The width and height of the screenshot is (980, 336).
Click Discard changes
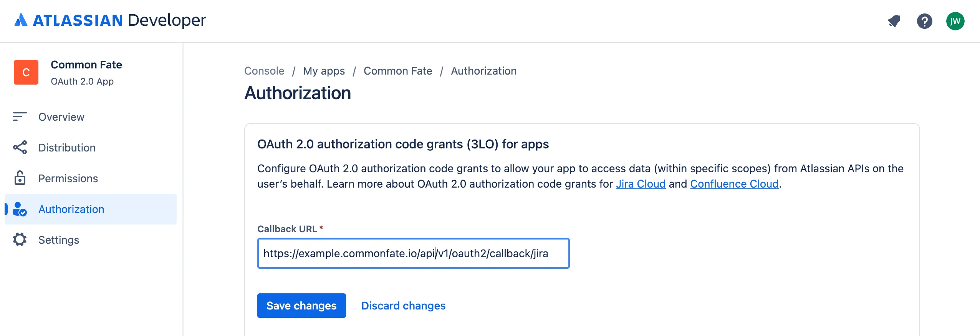[x=403, y=306]
